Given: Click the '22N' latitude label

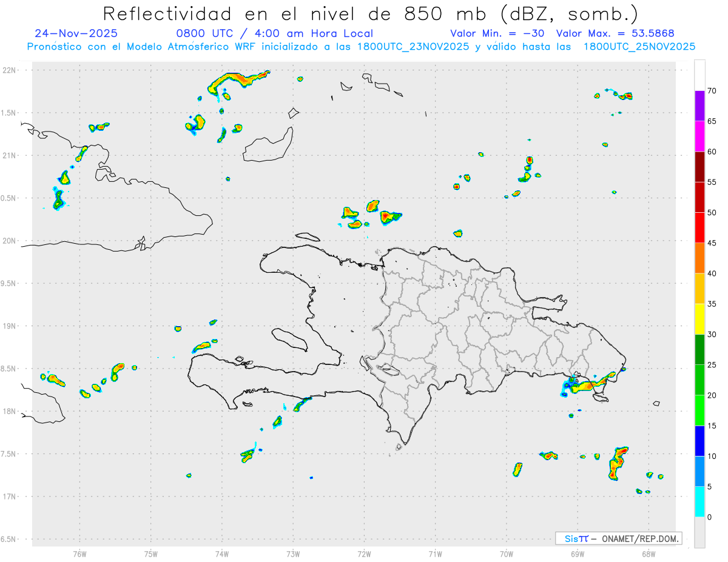Looking at the screenshot, I should pyautogui.click(x=9, y=70).
